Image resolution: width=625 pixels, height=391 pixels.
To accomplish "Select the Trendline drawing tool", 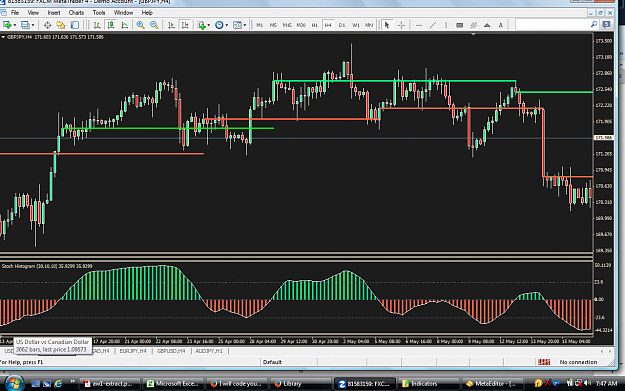I will [x=432, y=25].
